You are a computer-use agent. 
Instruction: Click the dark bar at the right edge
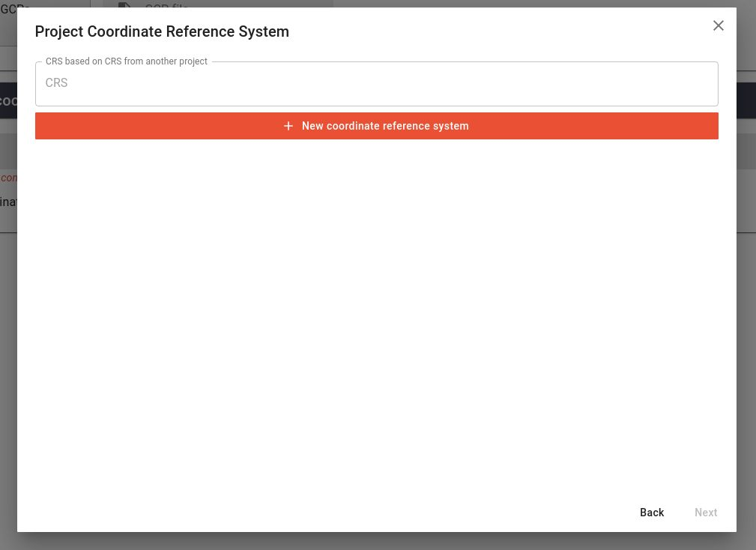tap(746, 100)
